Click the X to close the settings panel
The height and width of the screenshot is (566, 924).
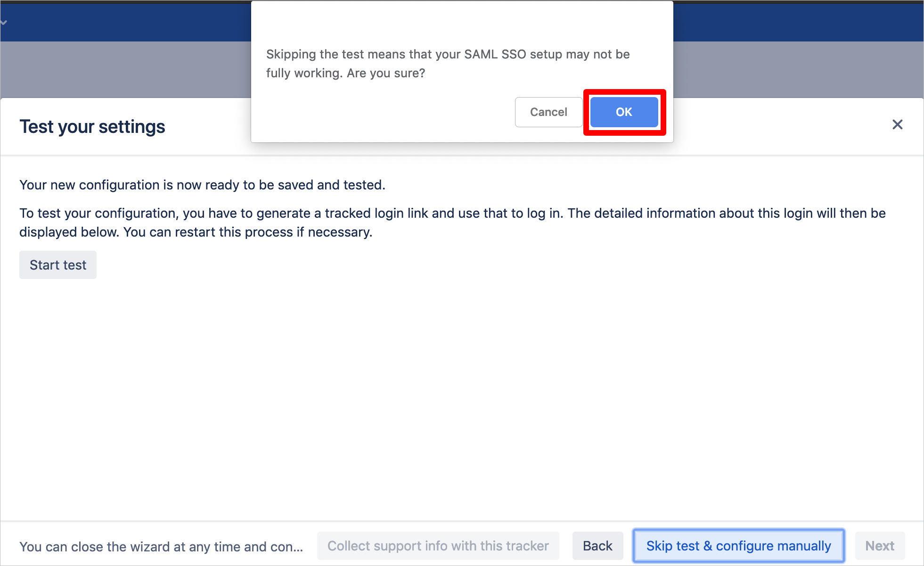pos(897,125)
